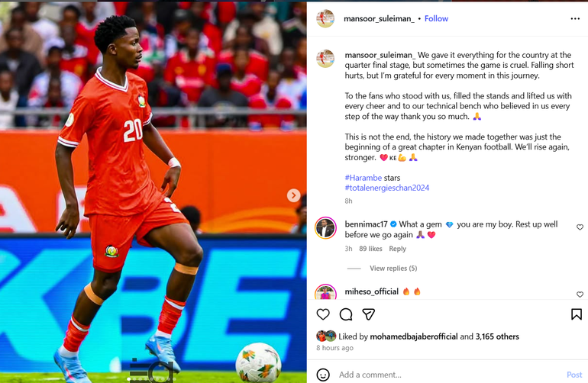Reply to bennimac17's comment
Viewport: 588px width, 383px height.
click(398, 249)
